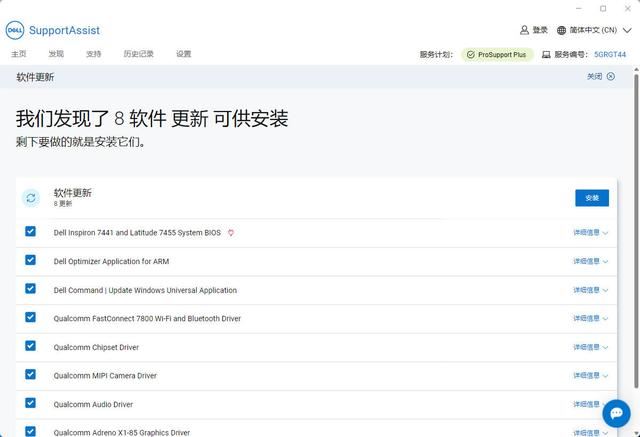
Task: Toggle Qualcomm Audio Driver checkbox
Action: tap(30, 403)
